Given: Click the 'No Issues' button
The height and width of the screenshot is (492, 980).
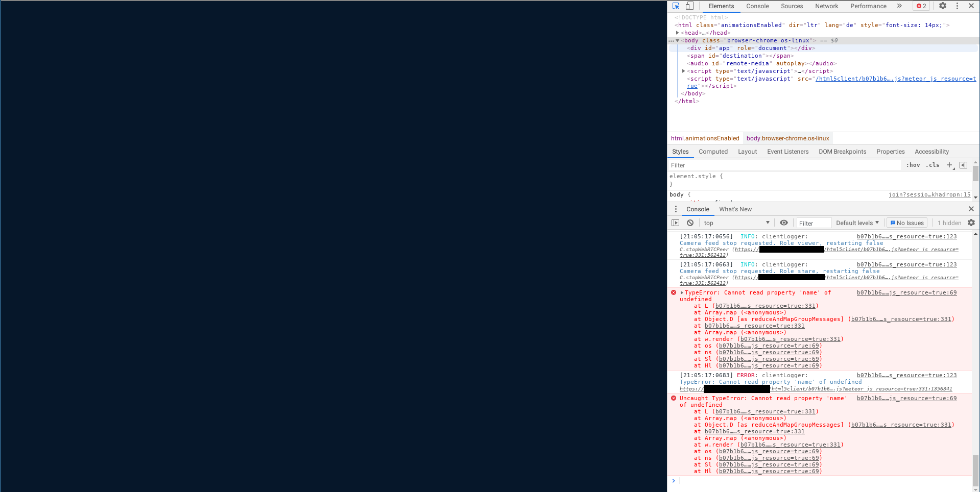Looking at the screenshot, I should point(906,223).
